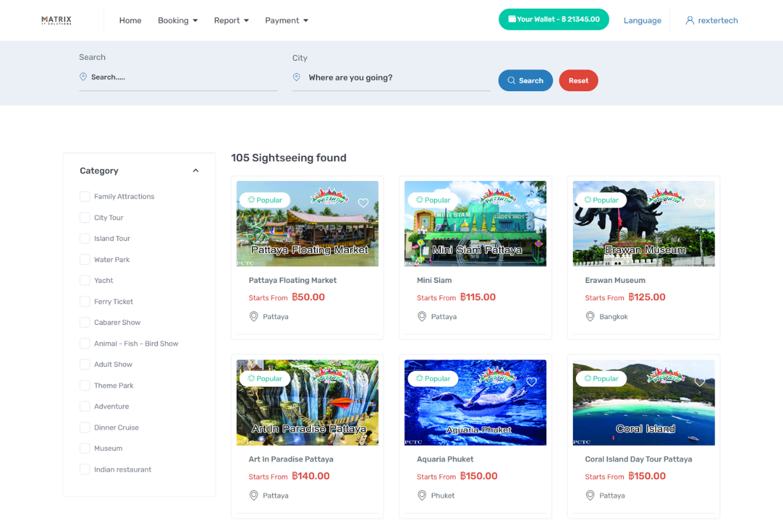This screenshot has height=532, width=783.
Task: Click the Reset button
Action: pos(578,80)
